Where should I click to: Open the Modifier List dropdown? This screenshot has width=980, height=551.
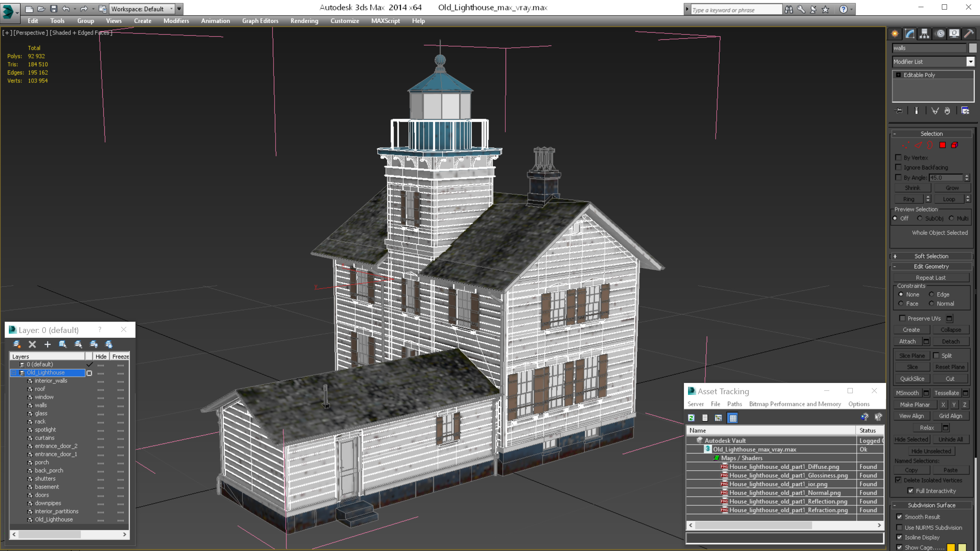tap(969, 61)
